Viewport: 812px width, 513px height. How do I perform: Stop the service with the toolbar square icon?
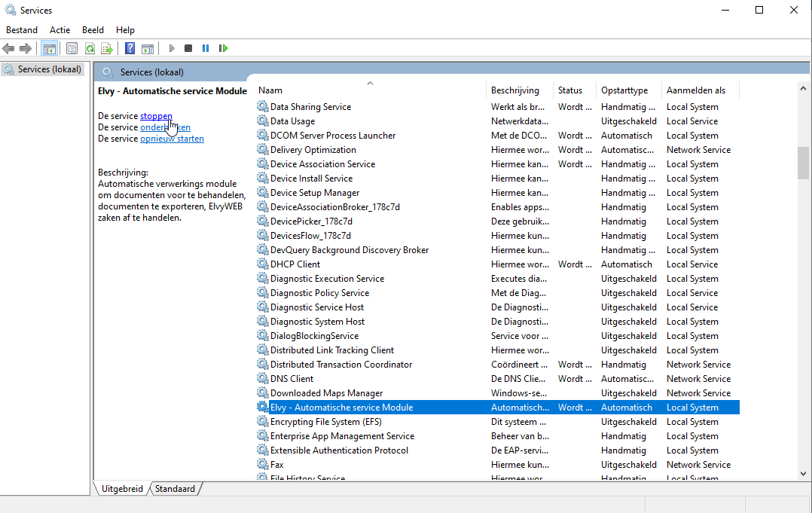(x=188, y=49)
